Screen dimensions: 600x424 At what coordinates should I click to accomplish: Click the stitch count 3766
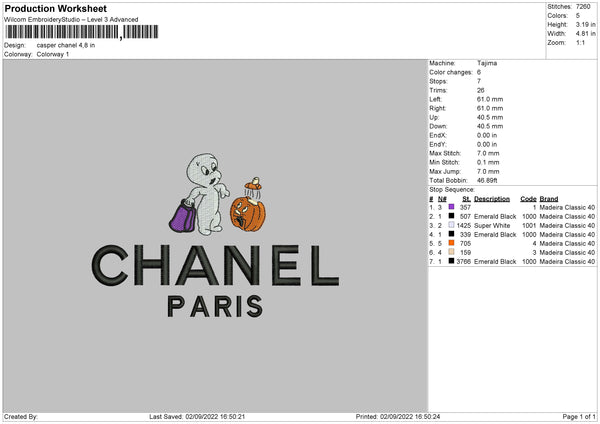(x=463, y=261)
